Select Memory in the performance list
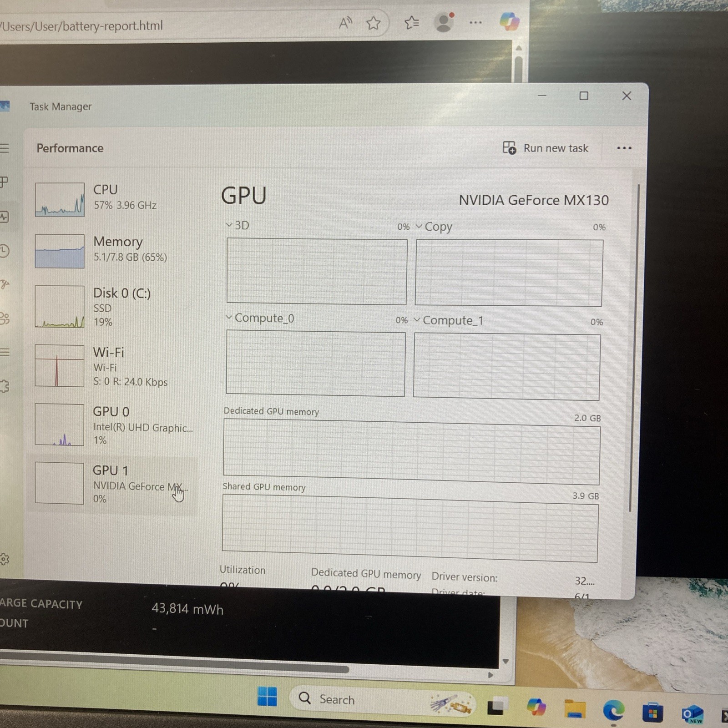Image resolution: width=728 pixels, height=728 pixels. point(114,251)
